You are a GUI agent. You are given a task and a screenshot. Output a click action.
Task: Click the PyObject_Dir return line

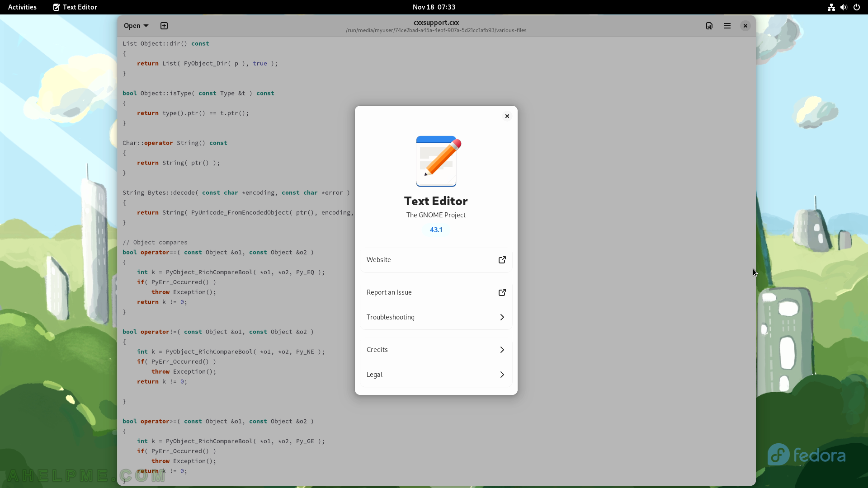pos(208,63)
